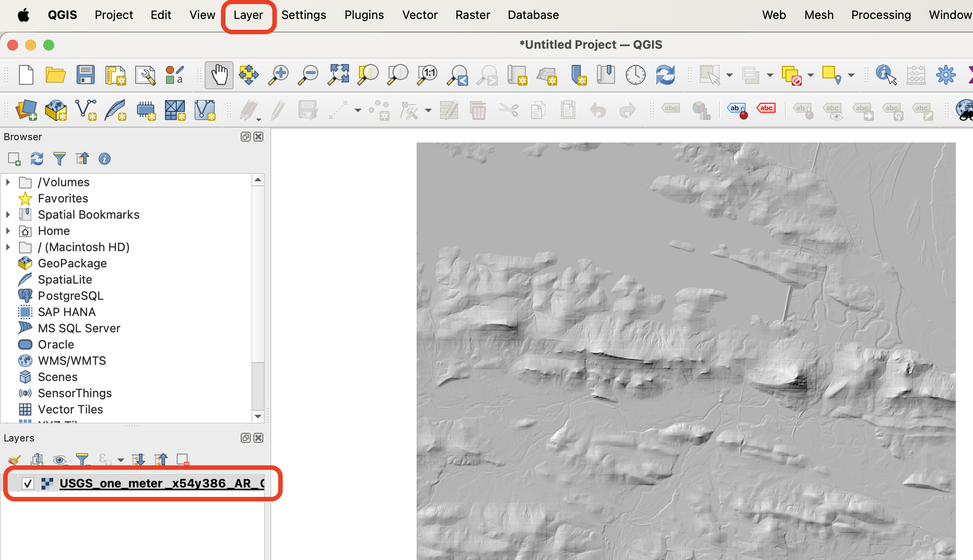The height and width of the screenshot is (560, 973).
Task: Click the Pan Map tool icon
Action: 219,75
